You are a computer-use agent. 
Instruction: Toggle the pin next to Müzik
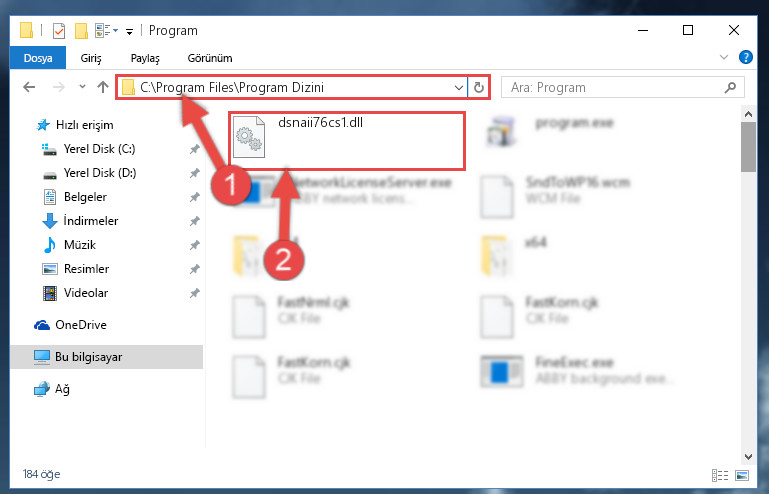[195, 245]
